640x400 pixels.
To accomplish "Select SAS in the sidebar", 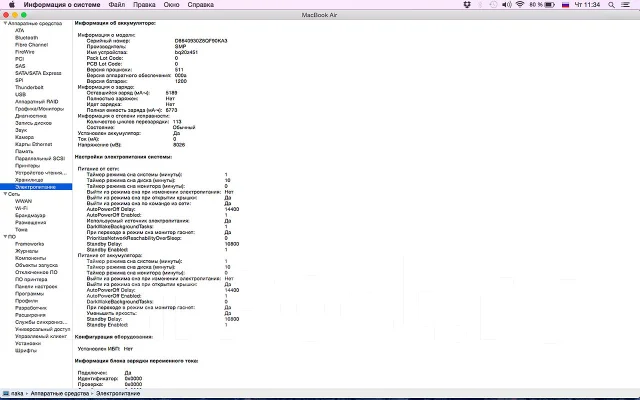I will coord(20,66).
